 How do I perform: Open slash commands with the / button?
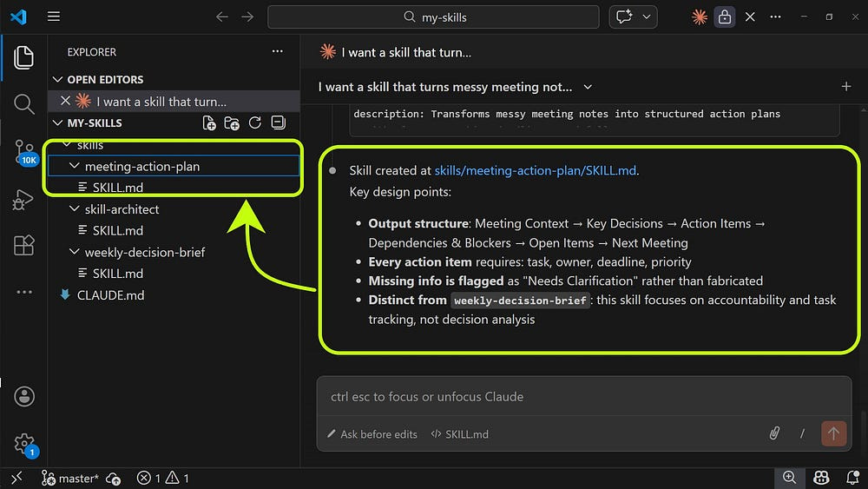click(x=802, y=433)
